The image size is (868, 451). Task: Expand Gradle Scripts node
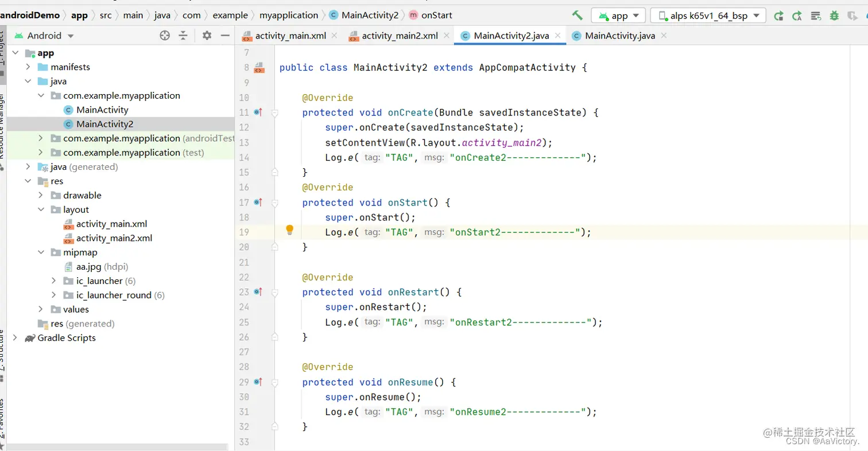tap(15, 338)
